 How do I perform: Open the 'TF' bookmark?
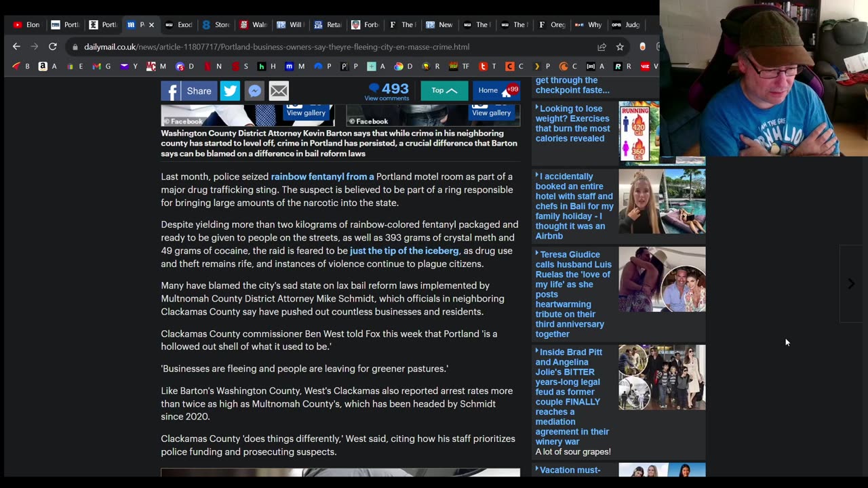coord(460,66)
